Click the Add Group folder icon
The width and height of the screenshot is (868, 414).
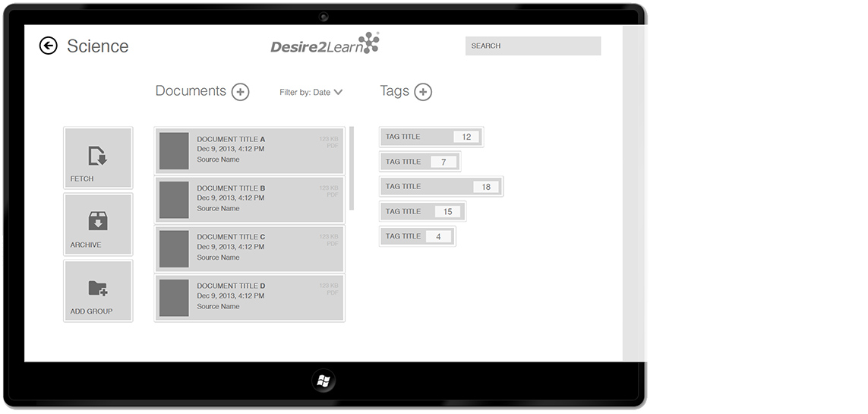98,290
